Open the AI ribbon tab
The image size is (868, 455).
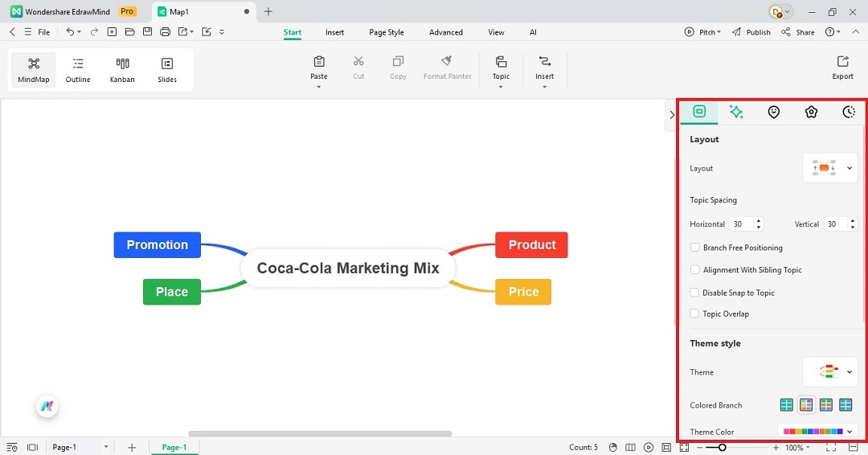[x=533, y=32]
